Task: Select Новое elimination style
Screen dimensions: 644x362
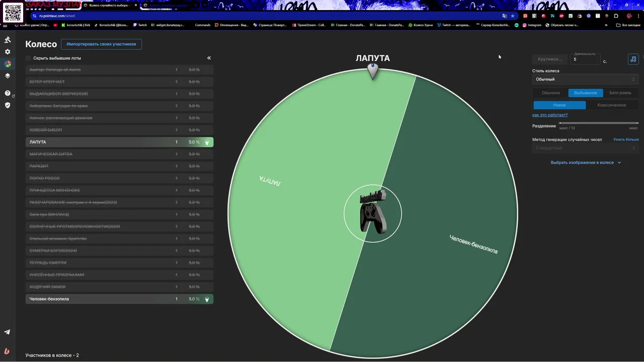Action: pyautogui.click(x=559, y=105)
